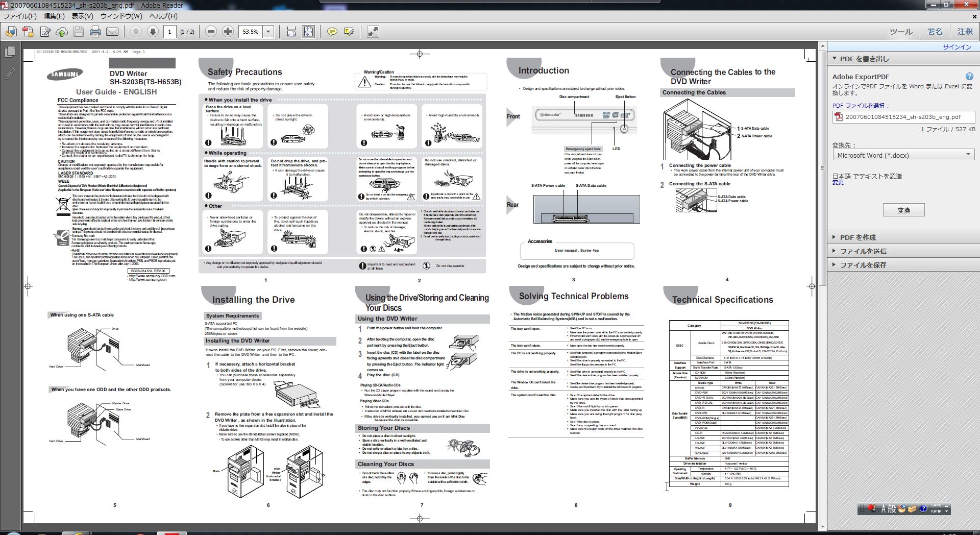
Task: Expand the ファイルを送信 section
Action: pos(863,251)
